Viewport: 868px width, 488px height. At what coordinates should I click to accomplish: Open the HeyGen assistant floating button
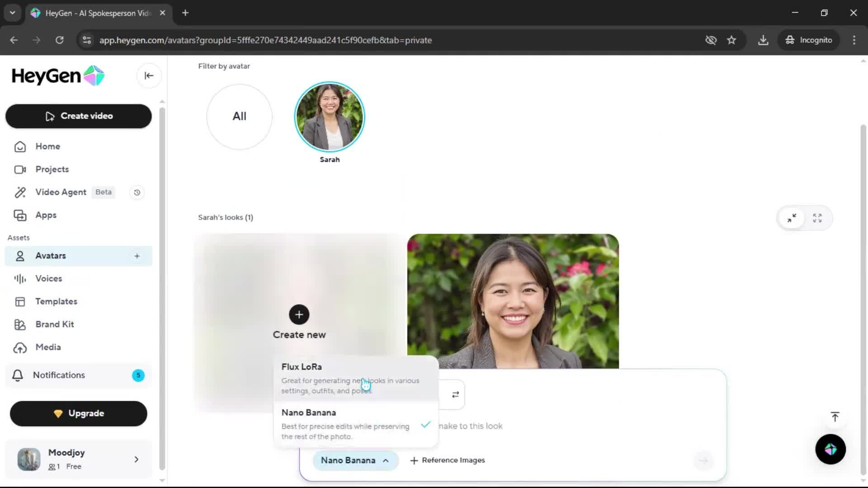point(830,449)
